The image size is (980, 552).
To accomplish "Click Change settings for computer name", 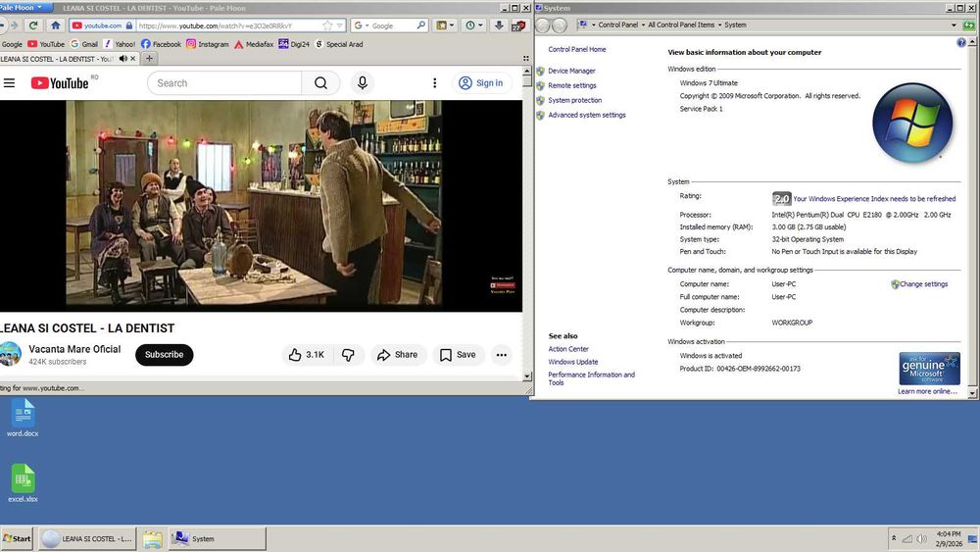I will point(923,283).
